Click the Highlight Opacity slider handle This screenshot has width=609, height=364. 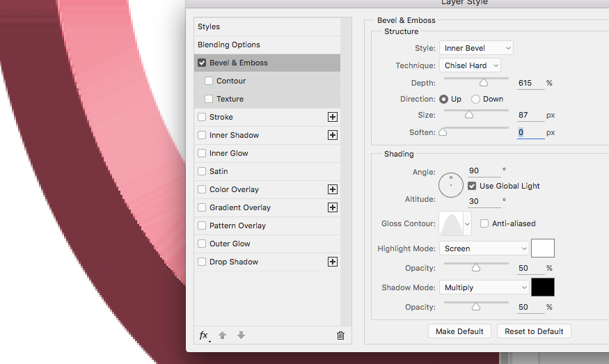pos(476,268)
